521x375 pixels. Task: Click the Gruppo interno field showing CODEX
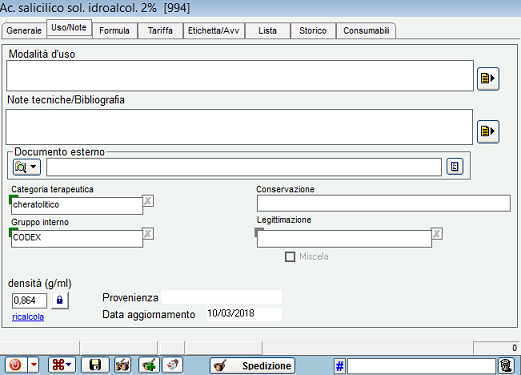pos(77,238)
